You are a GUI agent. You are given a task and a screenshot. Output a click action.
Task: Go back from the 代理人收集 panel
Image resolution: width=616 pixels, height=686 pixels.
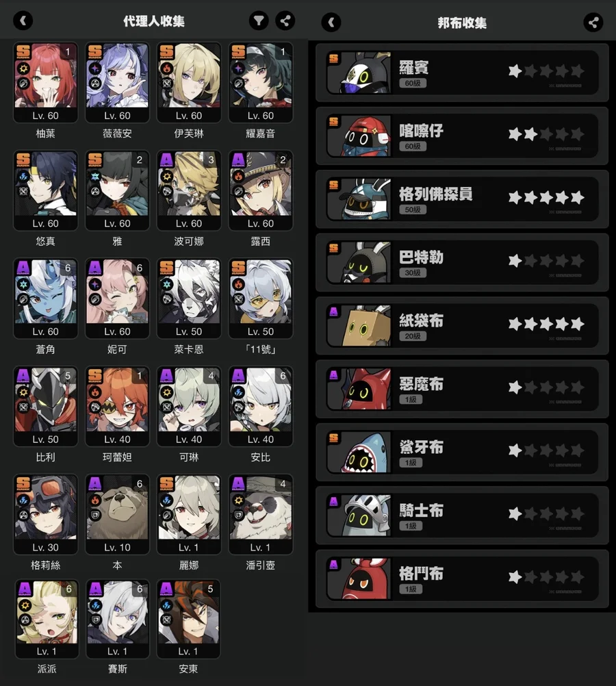(23, 21)
